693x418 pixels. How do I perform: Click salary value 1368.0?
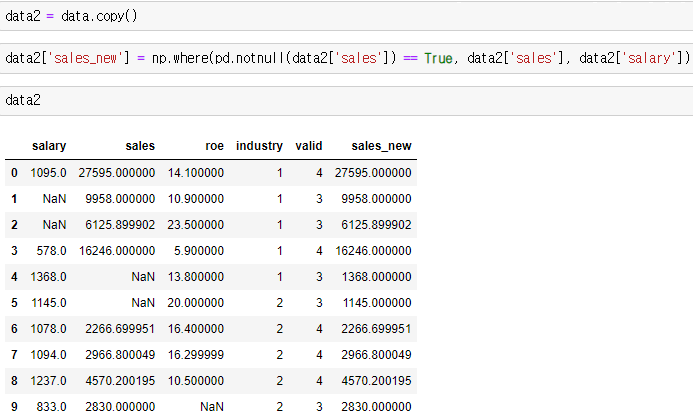pyautogui.click(x=48, y=277)
